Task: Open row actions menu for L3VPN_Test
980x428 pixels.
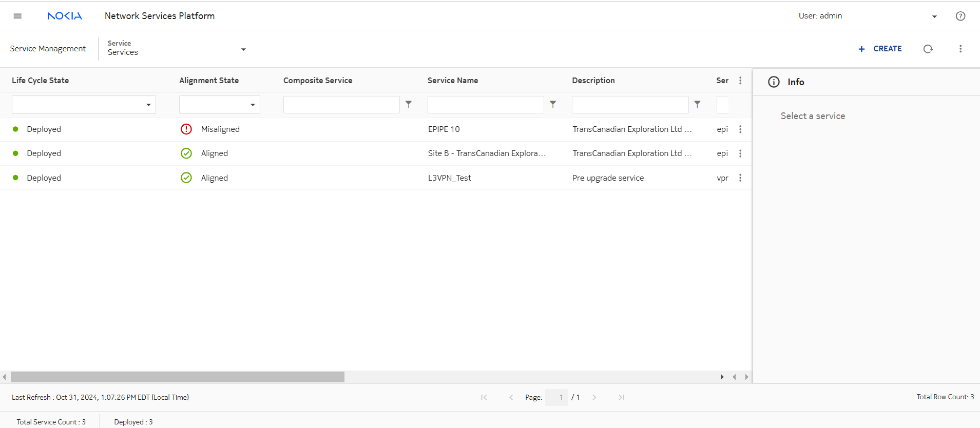Action: coord(740,178)
